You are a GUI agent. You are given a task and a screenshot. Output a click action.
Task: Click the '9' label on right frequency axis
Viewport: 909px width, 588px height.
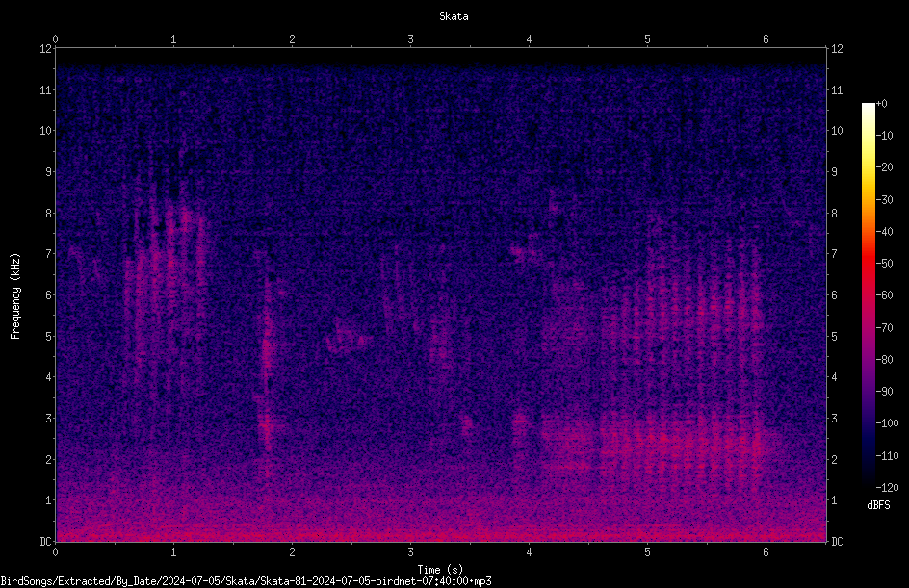pyautogui.click(x=835, y=171)
